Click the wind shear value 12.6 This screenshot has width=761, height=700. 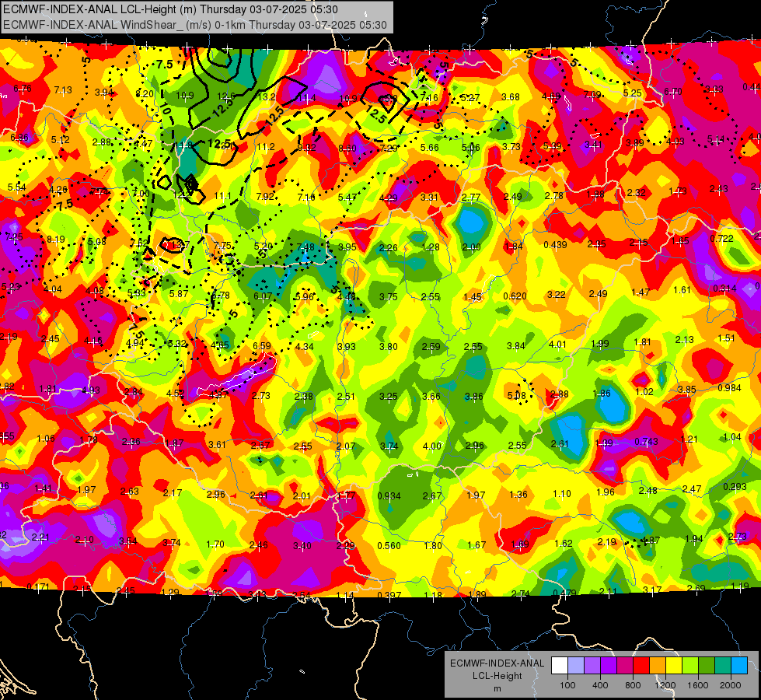[x=226, y=96]
